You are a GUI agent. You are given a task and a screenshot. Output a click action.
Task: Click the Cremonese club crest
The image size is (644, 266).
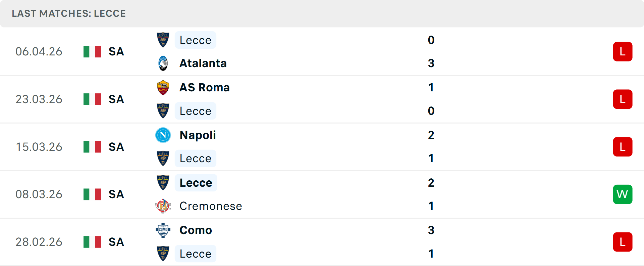[163, 206]
